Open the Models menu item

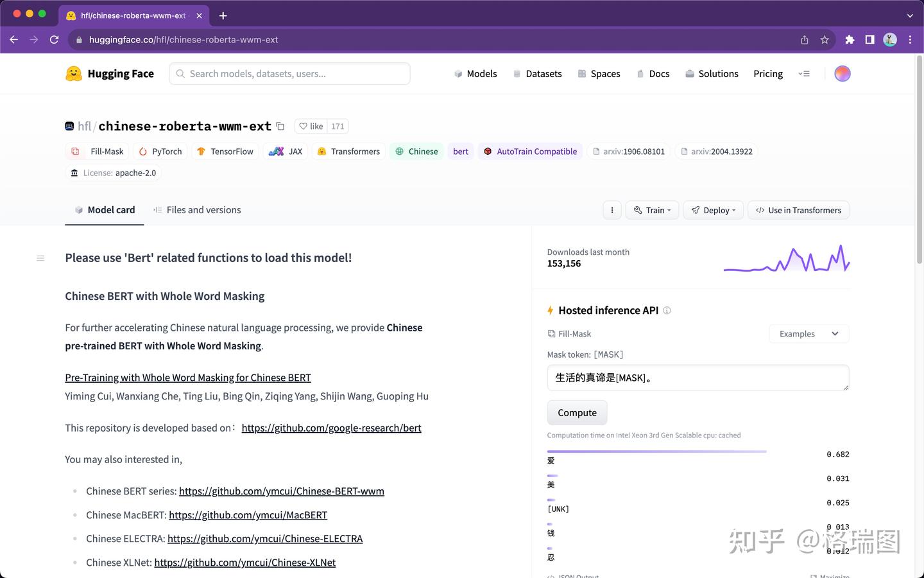click(475, 74)
